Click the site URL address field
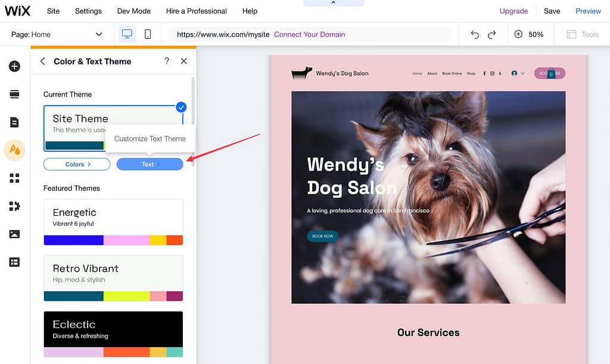 pyautogui.click(x=310, y=35)
